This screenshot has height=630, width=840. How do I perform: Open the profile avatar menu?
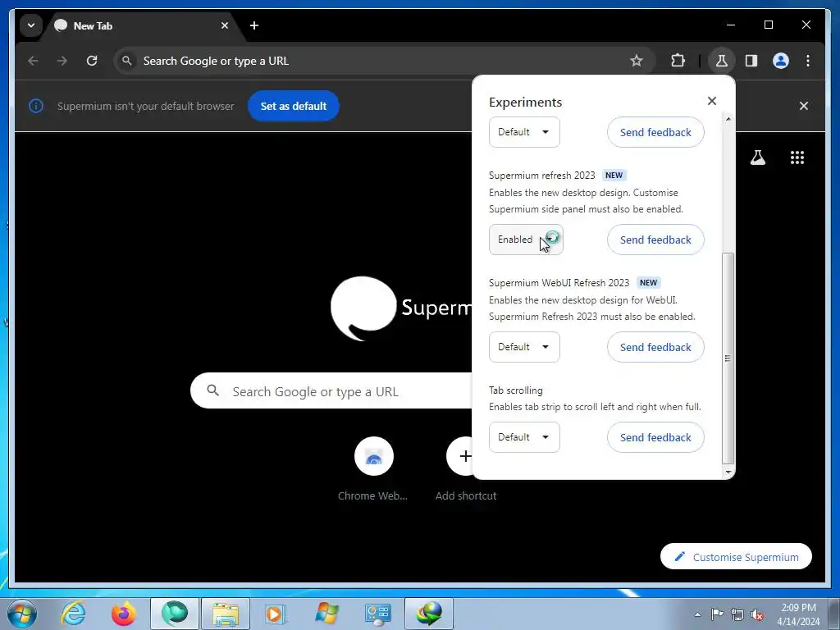pos(781,61)
